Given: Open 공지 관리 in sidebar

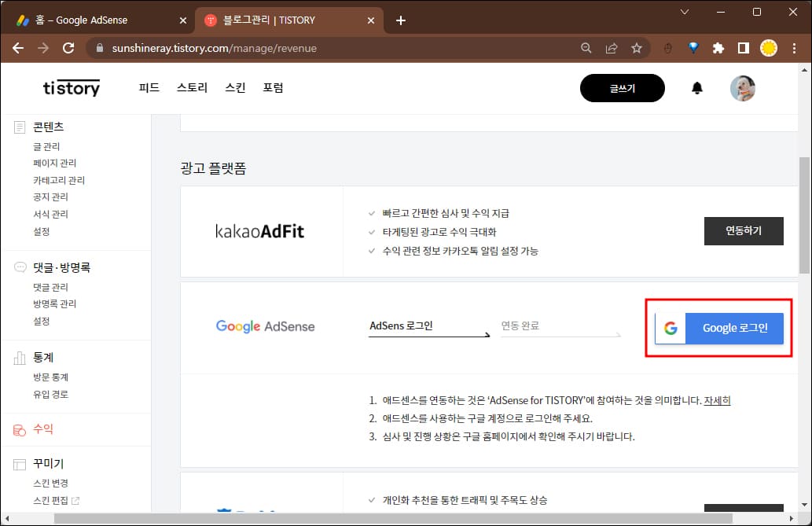Looking at the screenshot, I should 51,197.
